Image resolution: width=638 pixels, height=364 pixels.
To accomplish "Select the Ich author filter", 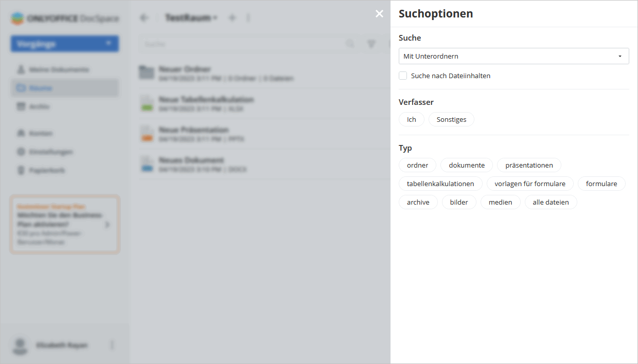I will tap(411, 119).
